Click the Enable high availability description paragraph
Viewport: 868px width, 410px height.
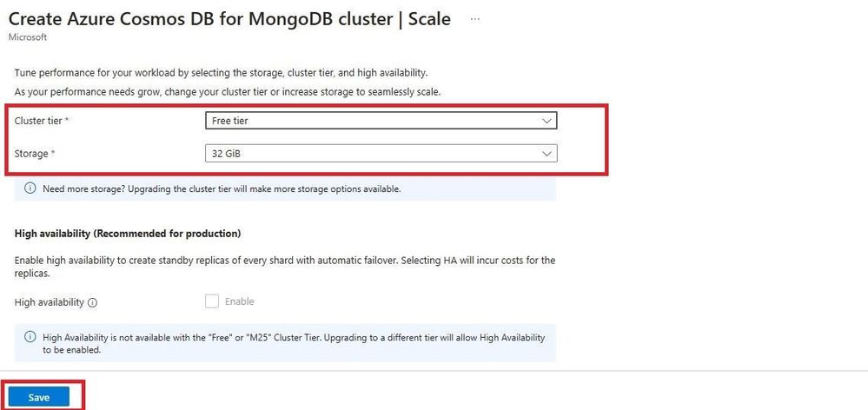coord(284,266)
